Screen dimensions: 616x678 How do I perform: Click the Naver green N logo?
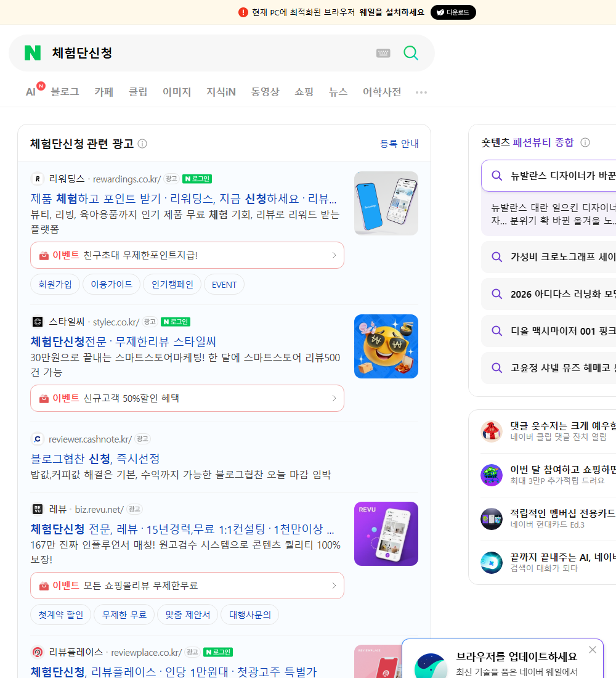(x=33, y=53)
